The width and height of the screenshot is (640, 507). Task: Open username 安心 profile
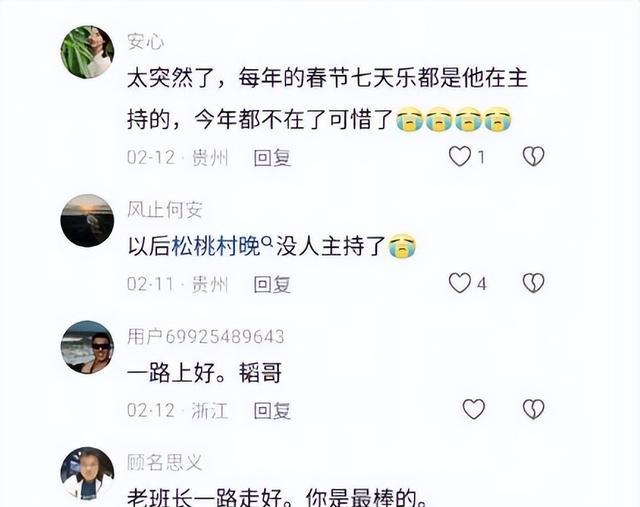pos(146,42)
